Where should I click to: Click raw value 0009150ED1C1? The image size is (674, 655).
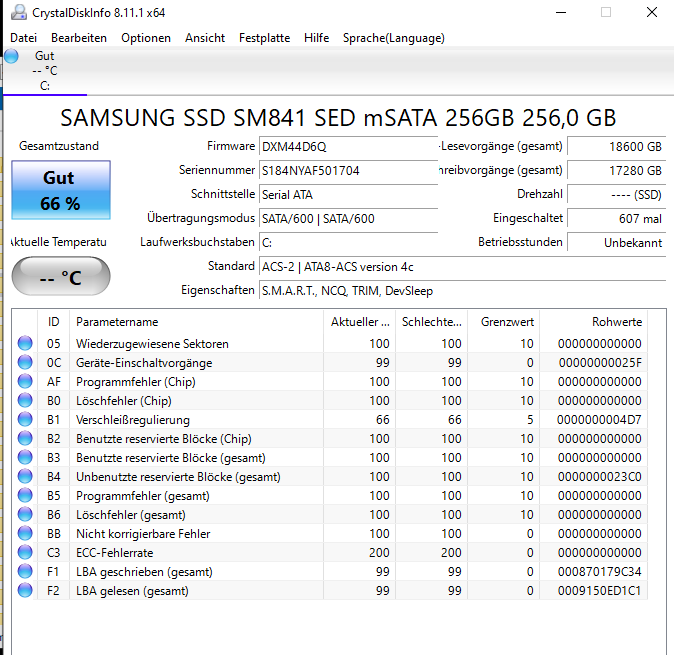pos(599,591)
